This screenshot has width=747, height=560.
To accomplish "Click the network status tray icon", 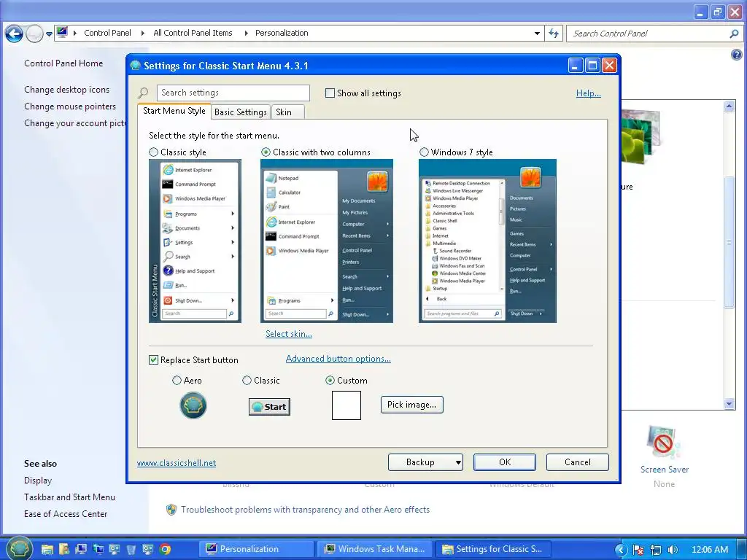I will (656, 550).
